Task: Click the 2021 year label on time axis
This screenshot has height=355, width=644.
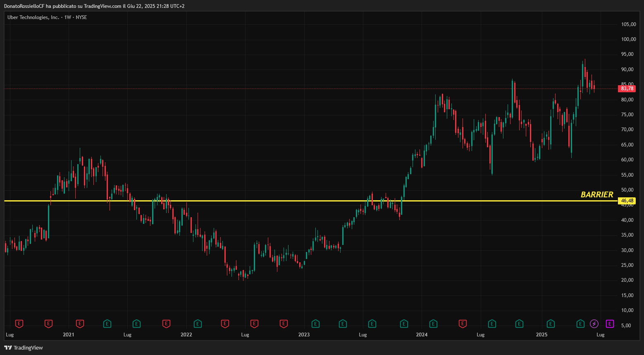Action: [69, 335]
